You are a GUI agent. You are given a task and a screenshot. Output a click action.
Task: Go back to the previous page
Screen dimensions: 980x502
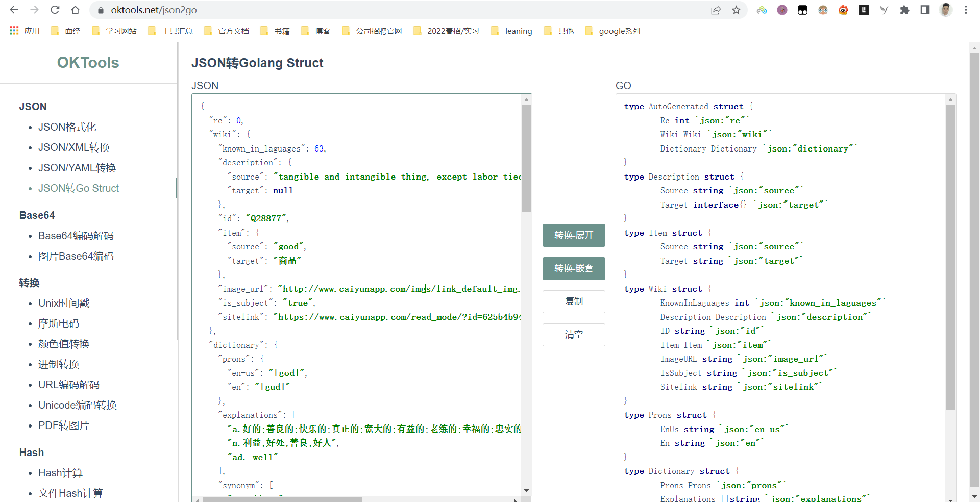pyautogui.click(x=14, y=10)
